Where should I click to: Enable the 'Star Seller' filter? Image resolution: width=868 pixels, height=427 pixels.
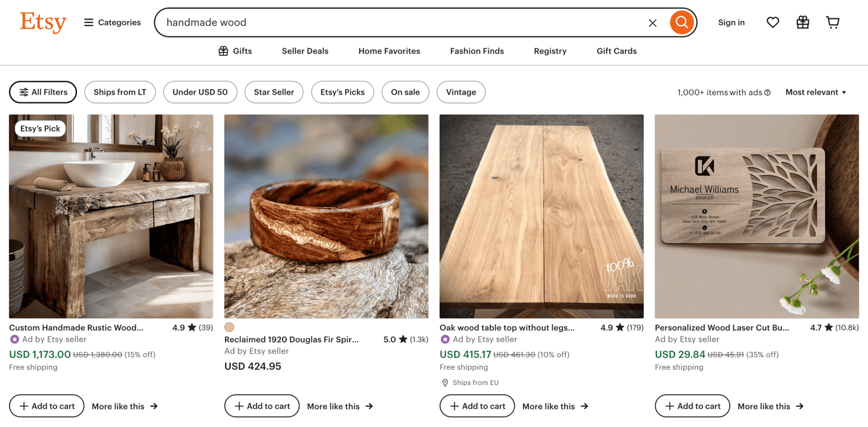[273, 92]
